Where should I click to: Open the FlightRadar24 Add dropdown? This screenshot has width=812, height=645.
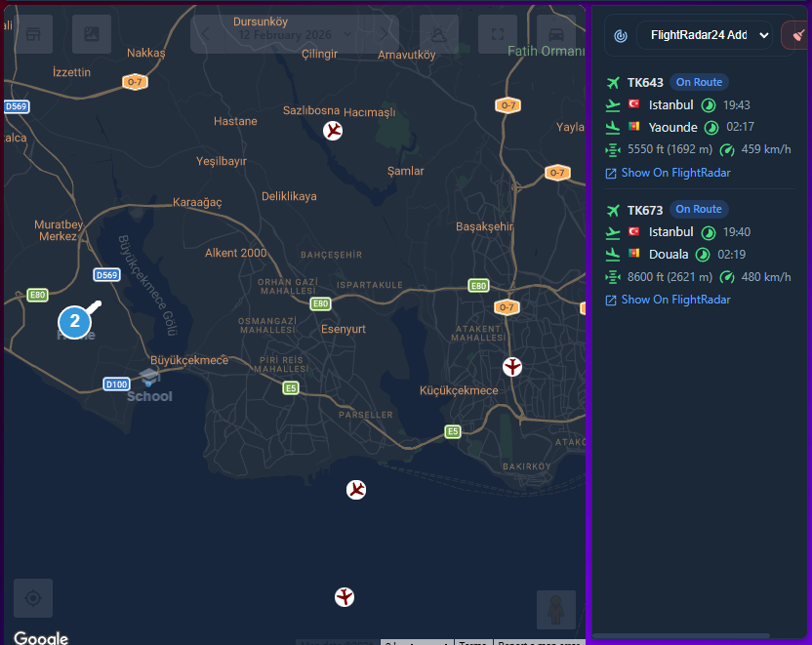(x=705, y=35)
